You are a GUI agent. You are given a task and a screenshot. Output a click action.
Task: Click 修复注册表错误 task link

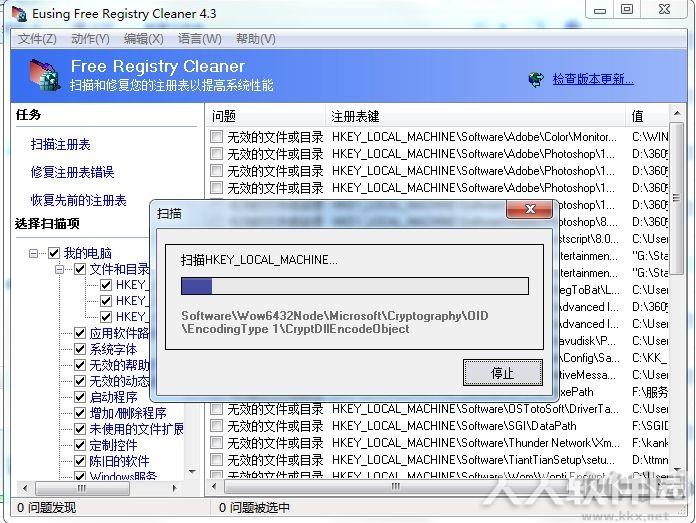[72, 172]
